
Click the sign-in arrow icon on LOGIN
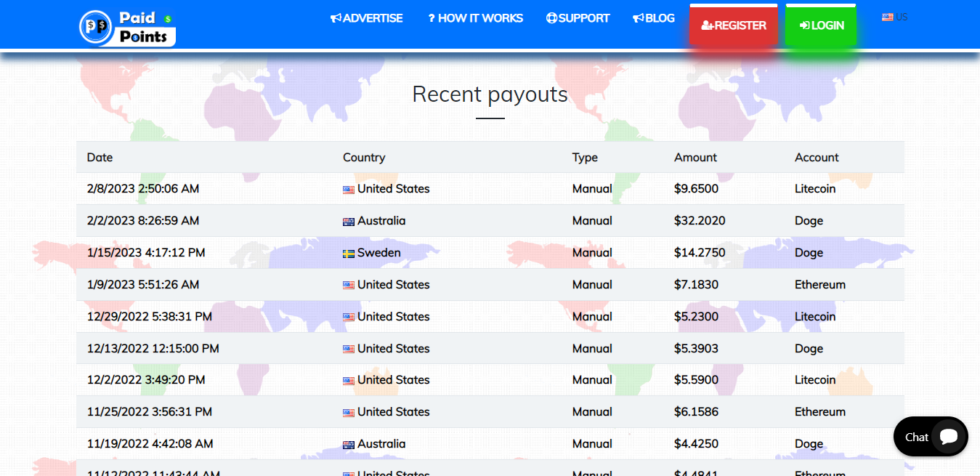click(x=804, y=24)
